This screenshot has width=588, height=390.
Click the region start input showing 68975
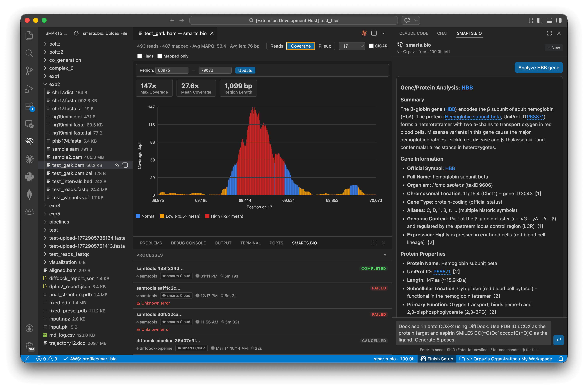tap(172, 70)
